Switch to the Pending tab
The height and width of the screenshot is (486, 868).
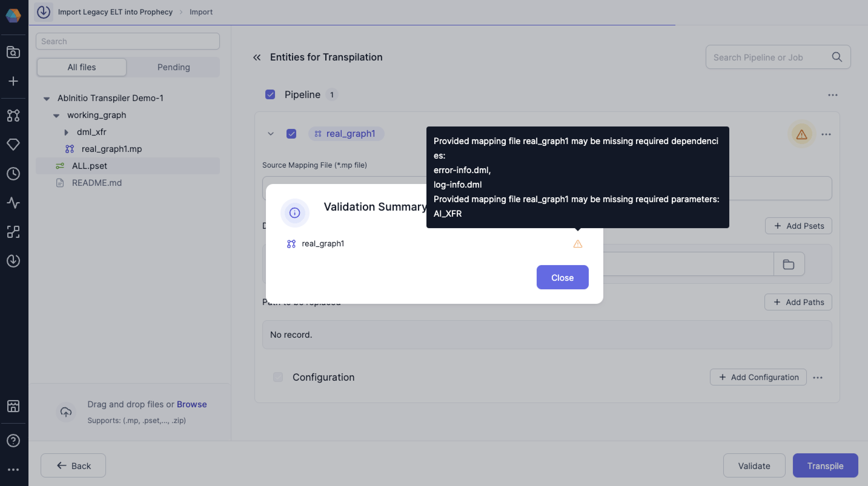pos(174,67)
